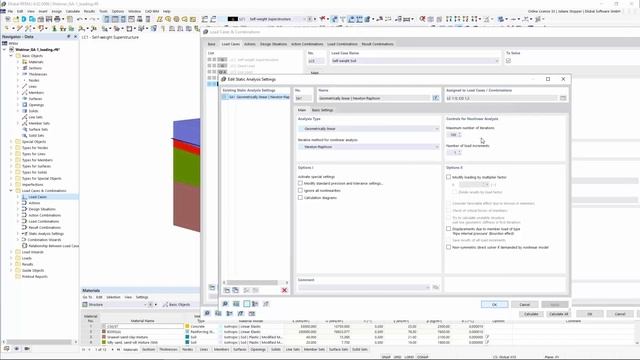Select the Load Cases node in Navigator
This screenshot has width=640, height=360.
[x=38, y=197]
